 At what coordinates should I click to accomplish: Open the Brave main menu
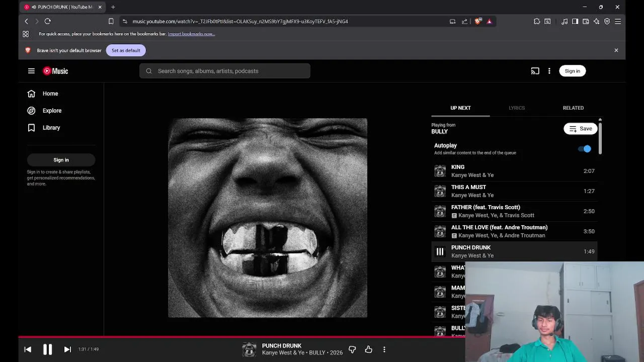(x=618, y=21)
